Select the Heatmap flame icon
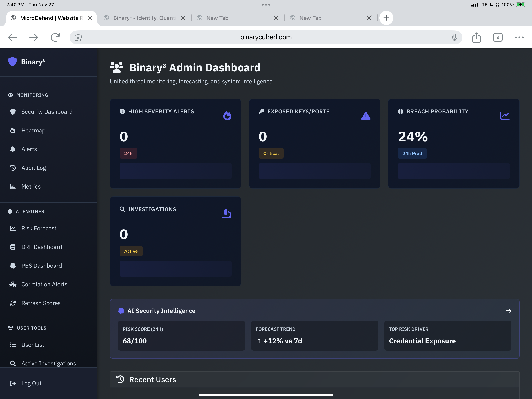532x399 pixels. coord(13,130)
